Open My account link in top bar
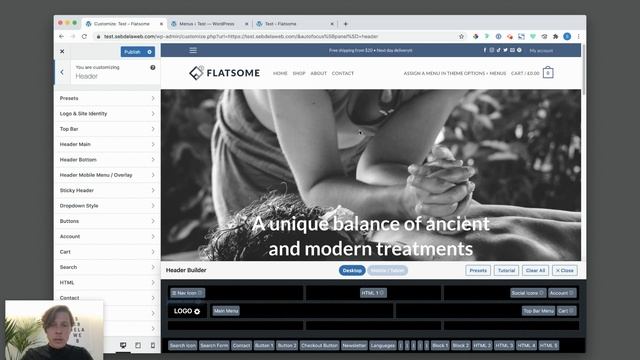Viewport: 640px width, 360px height. [541, 51]
